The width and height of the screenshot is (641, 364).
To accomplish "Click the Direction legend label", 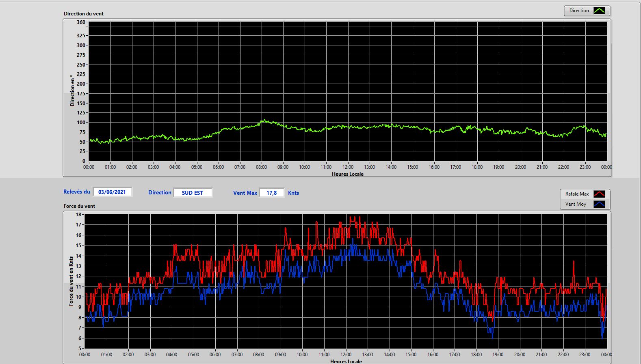I will (x=579, y=11).
